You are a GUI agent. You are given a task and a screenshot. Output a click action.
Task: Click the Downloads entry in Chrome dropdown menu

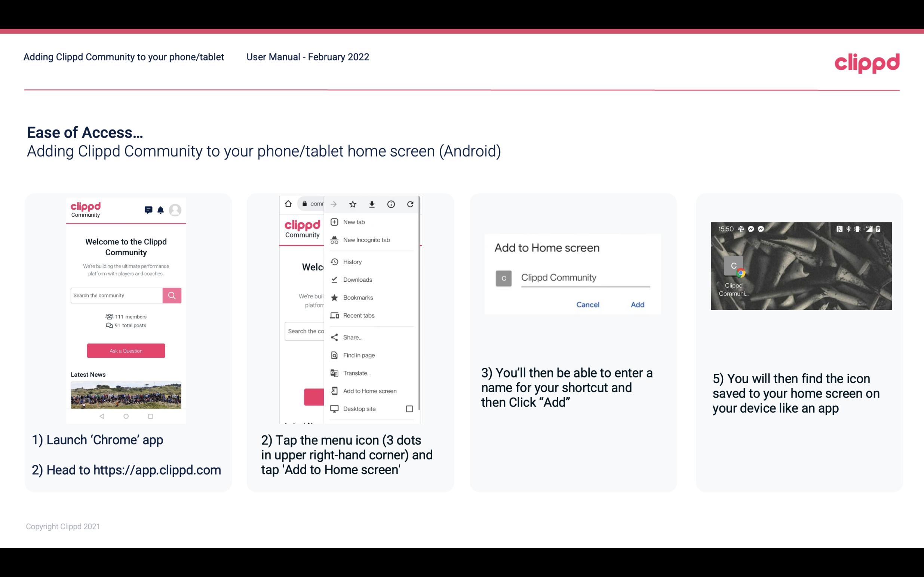[x=357, y=279]
